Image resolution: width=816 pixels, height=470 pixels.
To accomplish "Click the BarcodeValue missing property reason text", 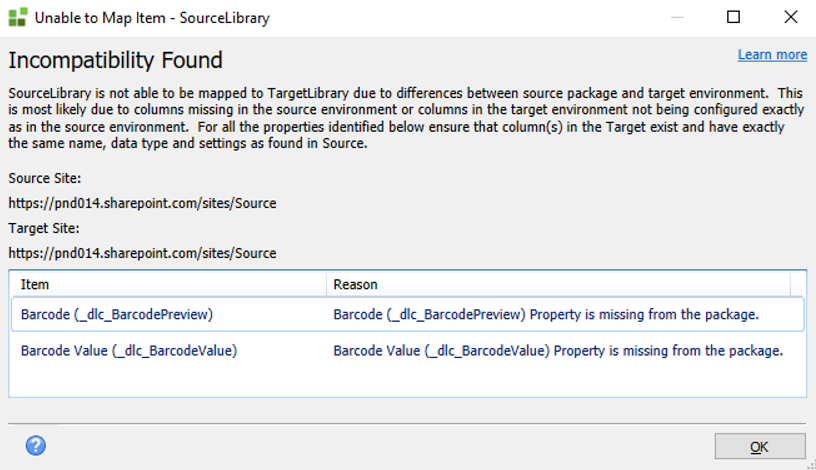I will (557, 351).
